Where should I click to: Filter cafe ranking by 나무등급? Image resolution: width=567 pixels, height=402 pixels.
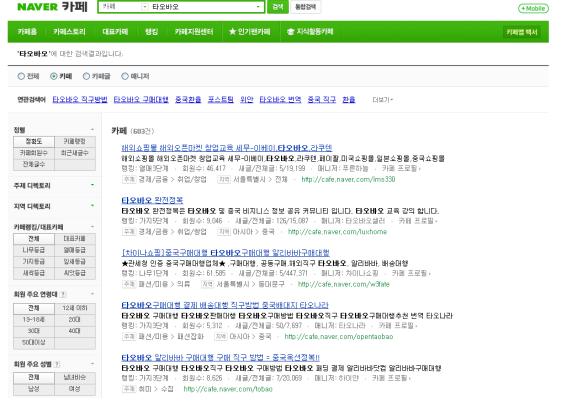(34, 250)
